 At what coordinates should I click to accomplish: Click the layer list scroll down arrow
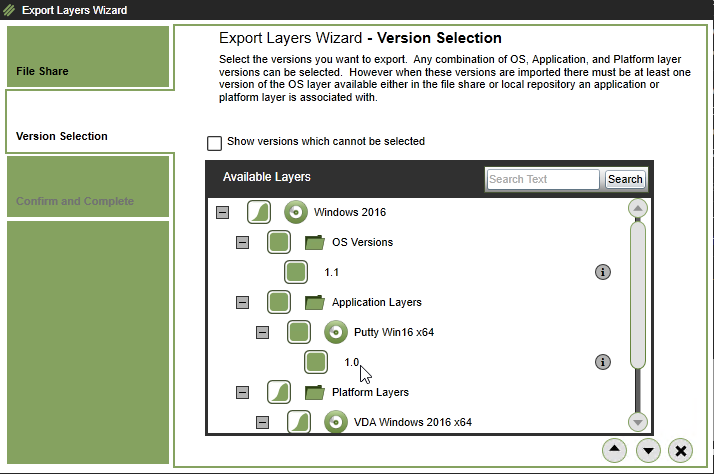pos(638,422)
